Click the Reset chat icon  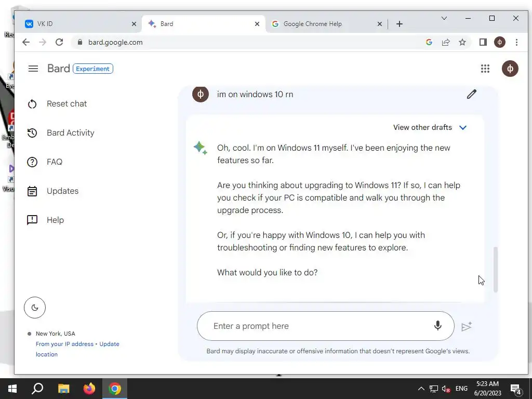point(32,104)
